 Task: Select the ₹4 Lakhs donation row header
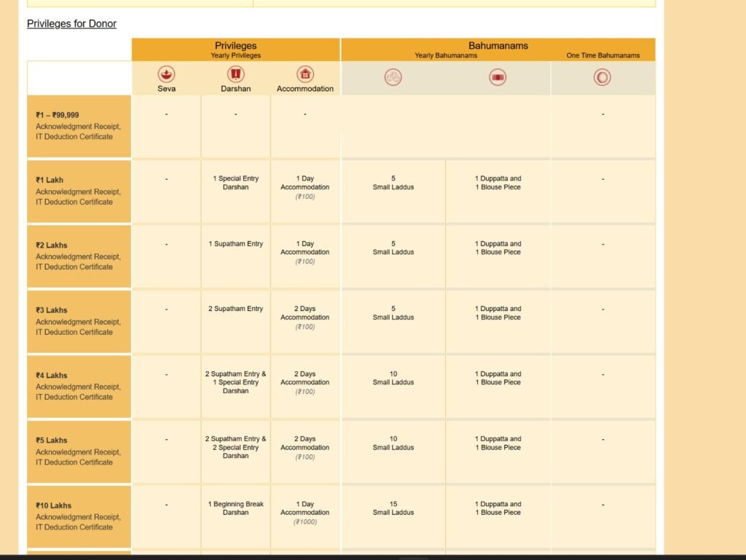[x=79, y=387]
